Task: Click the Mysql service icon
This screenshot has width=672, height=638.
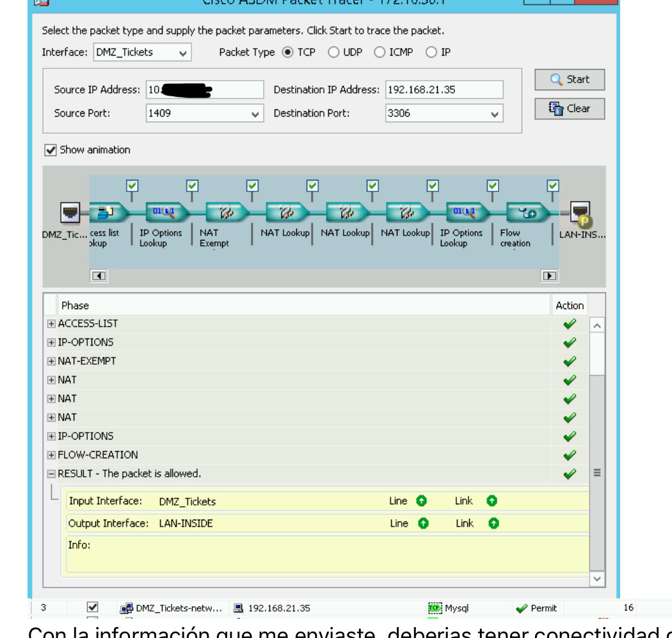Action: pos(435,608)
